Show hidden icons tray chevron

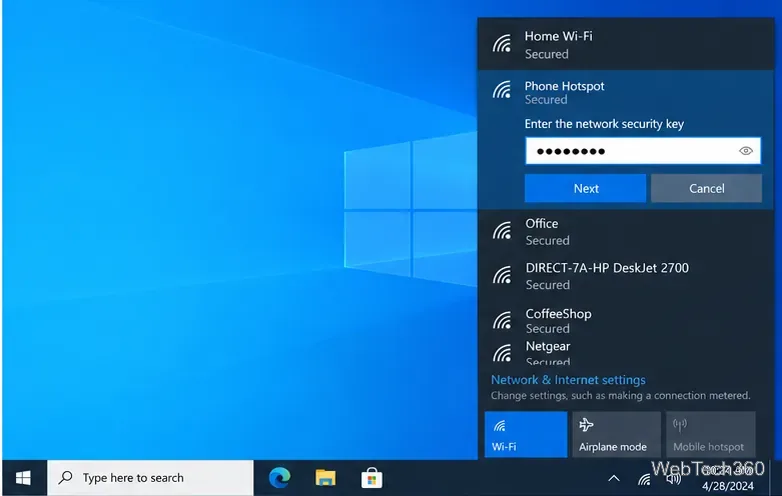coord(614,479)
